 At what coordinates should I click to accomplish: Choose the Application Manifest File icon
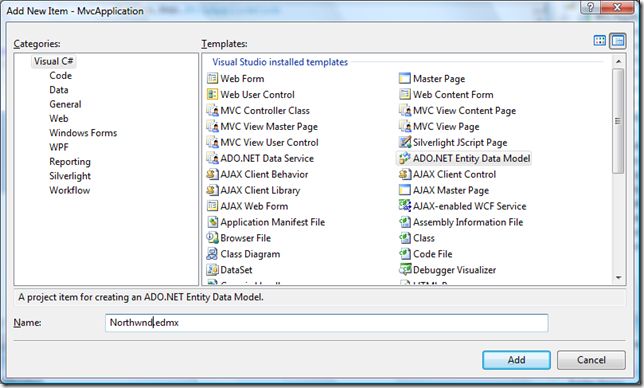pos(212,222)
